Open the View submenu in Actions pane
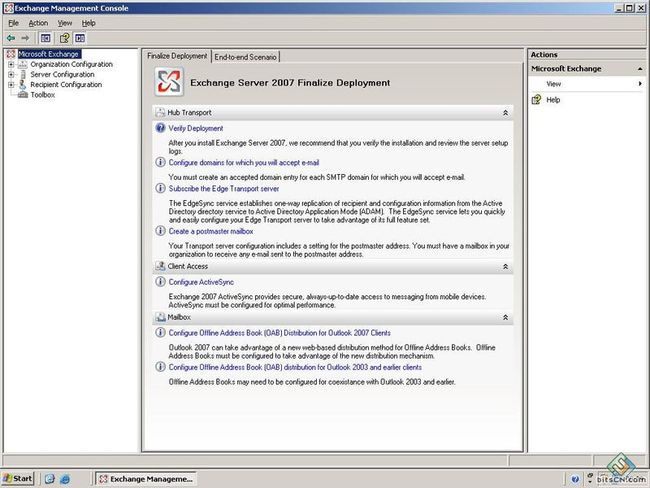 (x=587, y=84)
